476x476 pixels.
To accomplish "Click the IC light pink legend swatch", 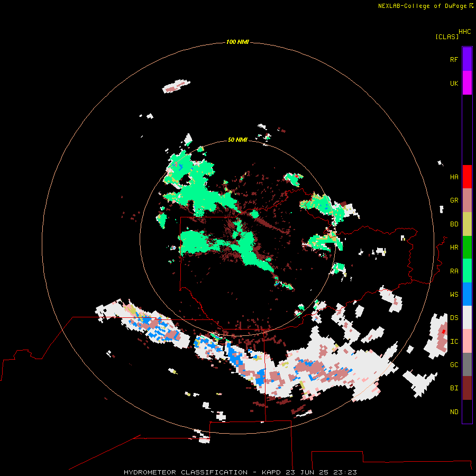I will (x=467, y=341).
